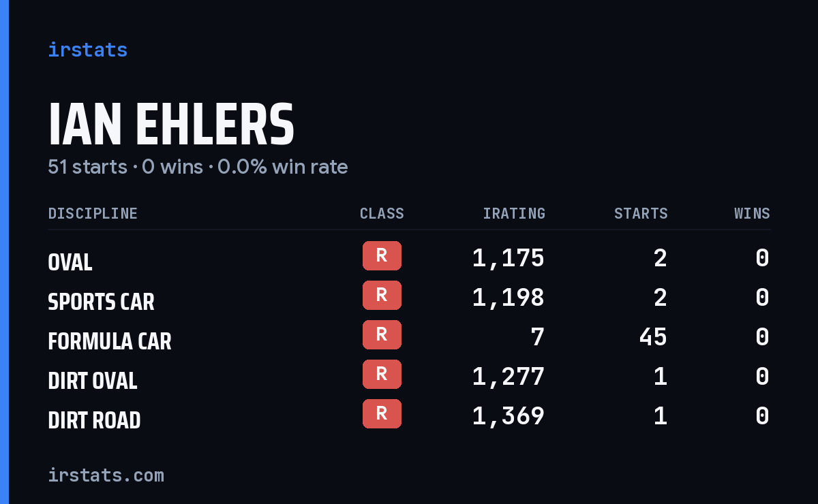Viewport: 818px width, 504px height.
Task: Click the Dirt Road class R badge
Action: coord(382,414)
